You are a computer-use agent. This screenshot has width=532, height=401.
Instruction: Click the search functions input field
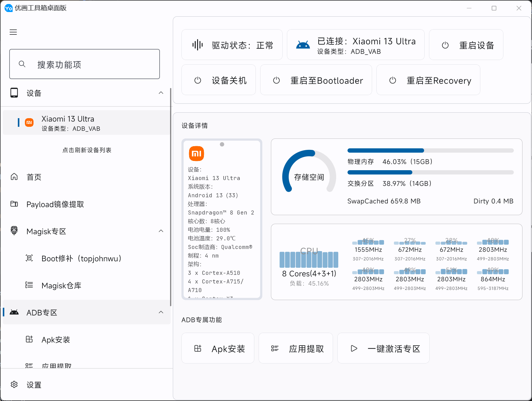pyautogui.click(x=85, y=64)
